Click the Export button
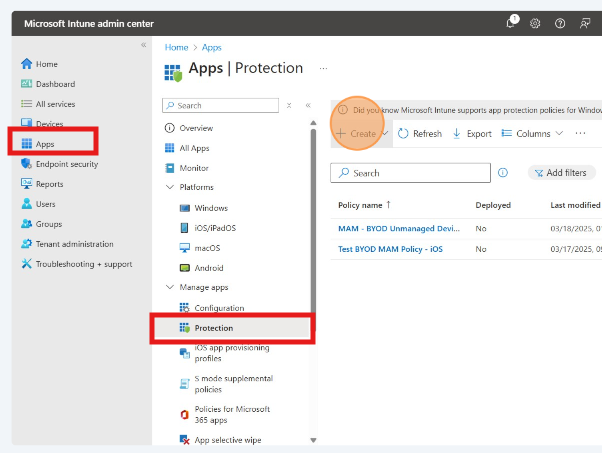Viewport: 602px width, 453px height. (x=472, y=133)
